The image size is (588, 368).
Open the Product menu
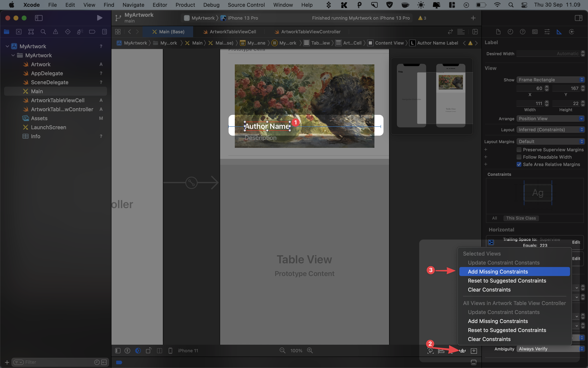[185, 5]
